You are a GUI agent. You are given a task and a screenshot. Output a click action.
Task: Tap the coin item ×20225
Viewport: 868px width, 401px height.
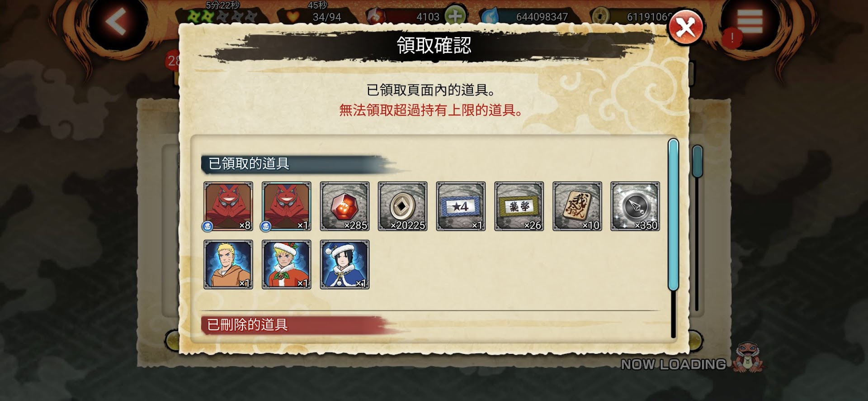coord(402,206)
